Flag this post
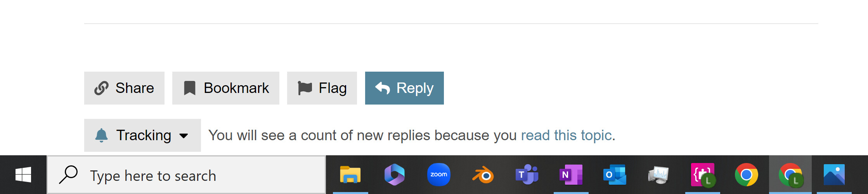Screen dimensions: 868x194 [322, 88]
